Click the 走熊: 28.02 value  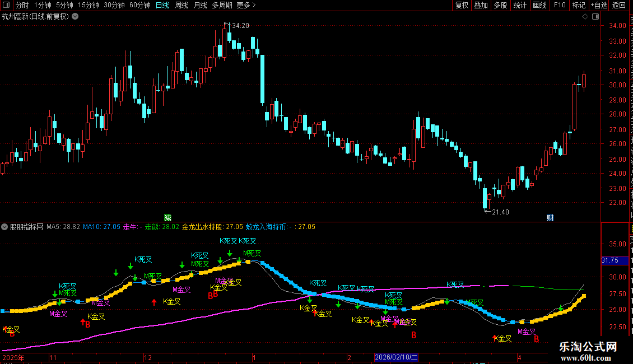[162, 227]
